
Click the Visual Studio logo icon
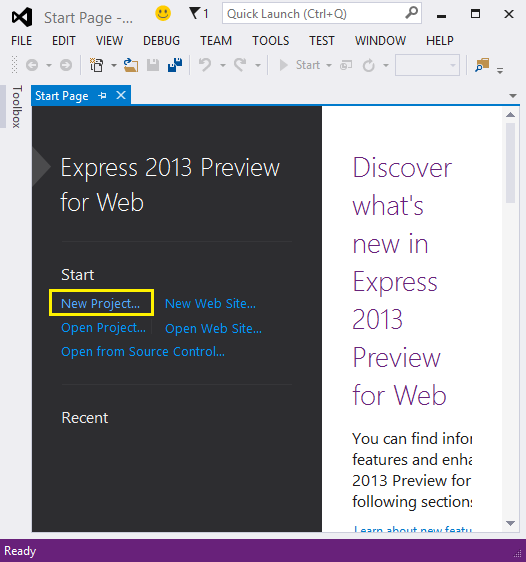pos(22,17)
